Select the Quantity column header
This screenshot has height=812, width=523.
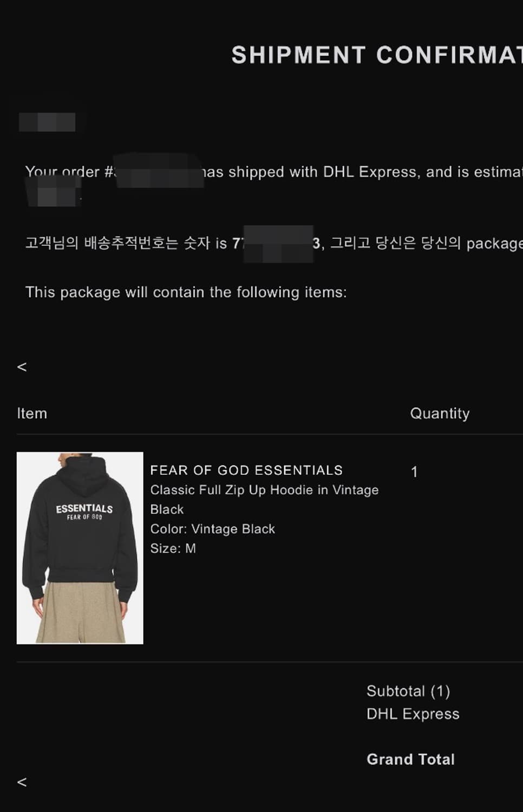pos(440,414)
